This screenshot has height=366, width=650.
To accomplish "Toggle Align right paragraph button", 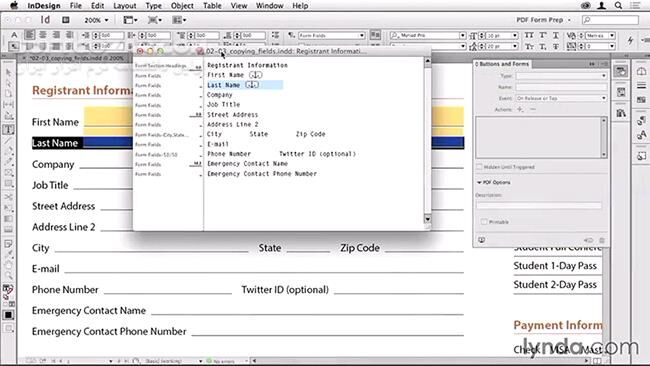I will click(x=56, y=35).
